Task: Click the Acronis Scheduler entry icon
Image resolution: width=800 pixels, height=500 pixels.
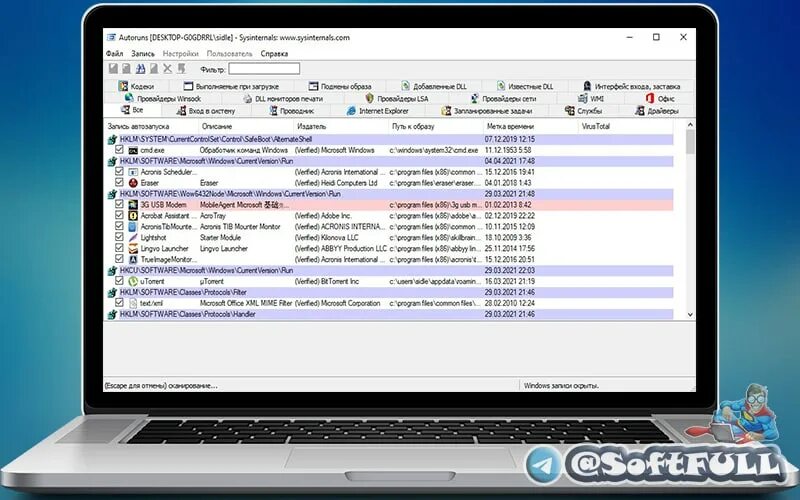Action: click(133, 172)
